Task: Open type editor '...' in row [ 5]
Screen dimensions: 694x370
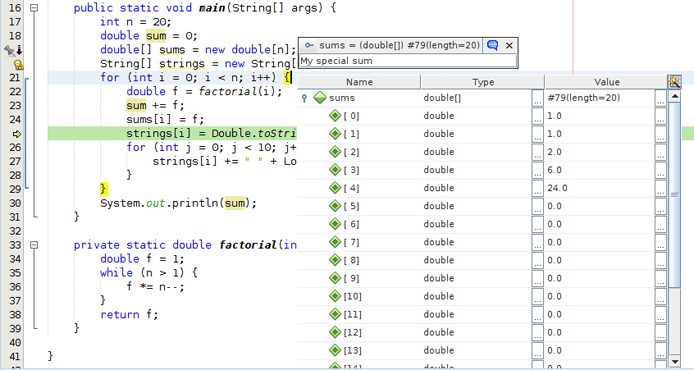Action: [x=537, y=206]
